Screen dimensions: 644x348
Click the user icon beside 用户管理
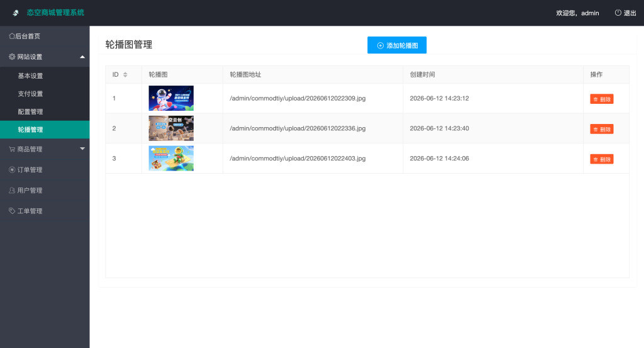[12, 190]
